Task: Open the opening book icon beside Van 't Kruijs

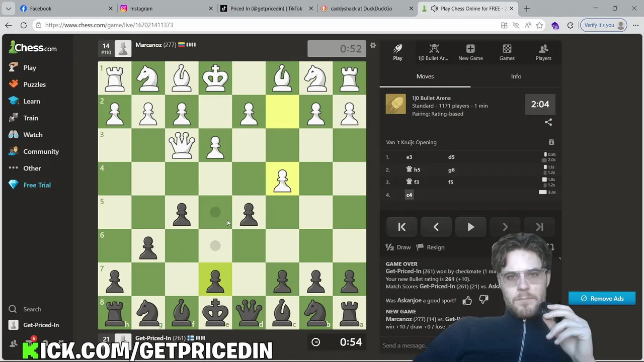Action: click(551, 142)
